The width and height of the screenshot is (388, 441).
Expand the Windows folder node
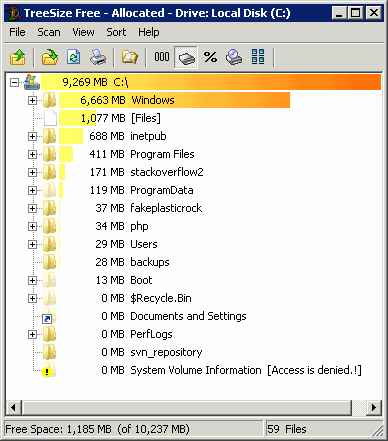tap(32, 100)
